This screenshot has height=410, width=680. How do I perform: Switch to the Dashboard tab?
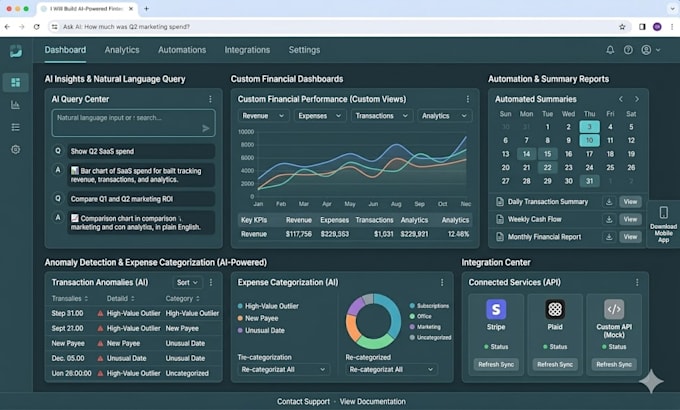click(65, 50)
